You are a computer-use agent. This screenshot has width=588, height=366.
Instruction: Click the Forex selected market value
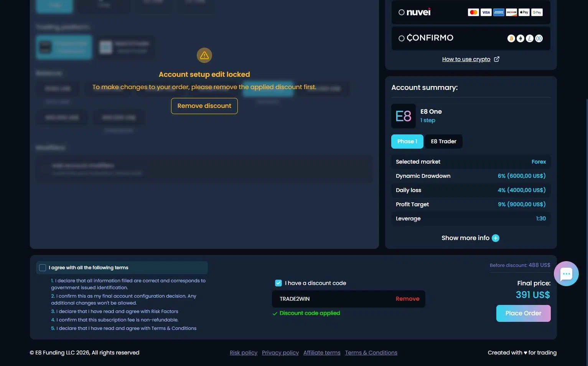click(x=539, y=162)
